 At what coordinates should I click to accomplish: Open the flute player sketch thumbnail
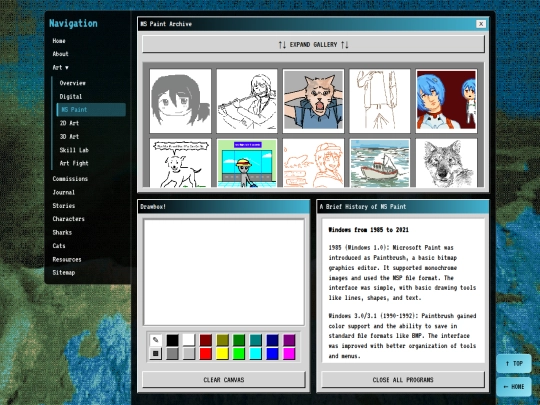(247, 101)
